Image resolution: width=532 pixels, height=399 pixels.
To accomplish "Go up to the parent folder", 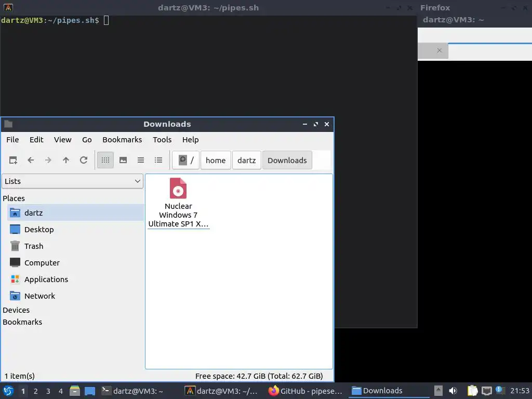I will tap(66, 160).
